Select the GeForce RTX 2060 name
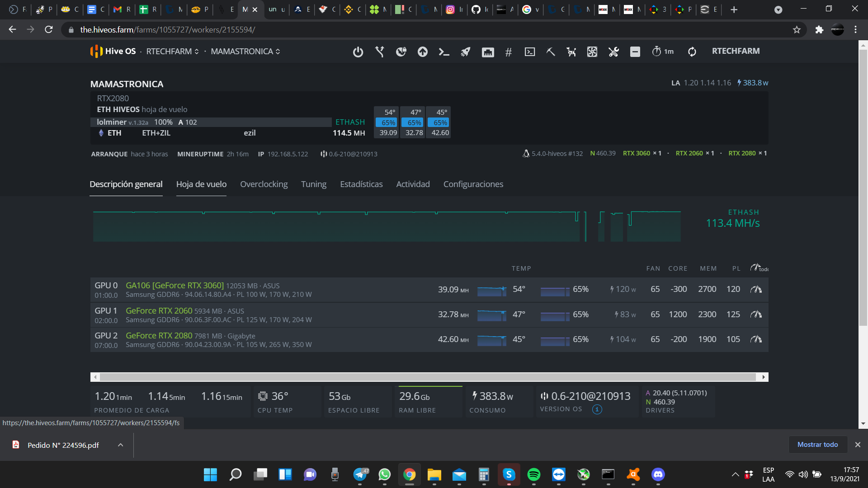This screenshot has width=868, height=488. point(159,310)
